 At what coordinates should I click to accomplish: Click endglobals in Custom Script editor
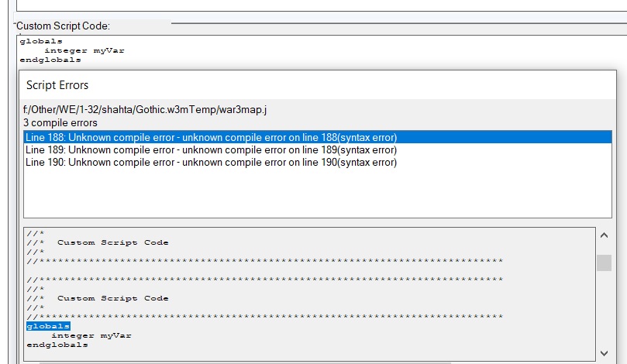click(50, 60)
